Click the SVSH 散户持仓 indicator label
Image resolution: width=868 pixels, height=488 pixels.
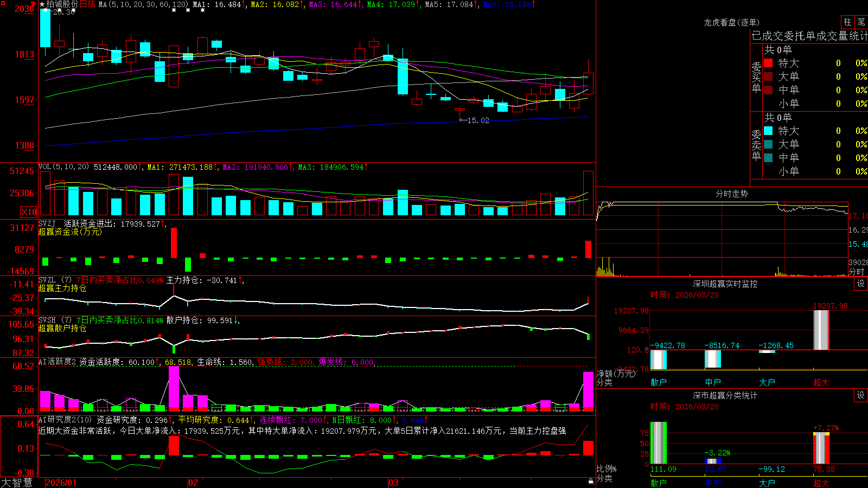click(x=138, y=320)
